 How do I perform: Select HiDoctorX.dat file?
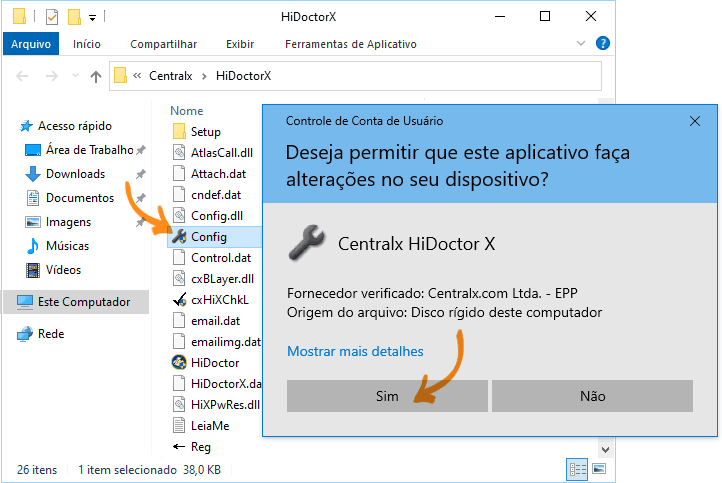point(226,384)
